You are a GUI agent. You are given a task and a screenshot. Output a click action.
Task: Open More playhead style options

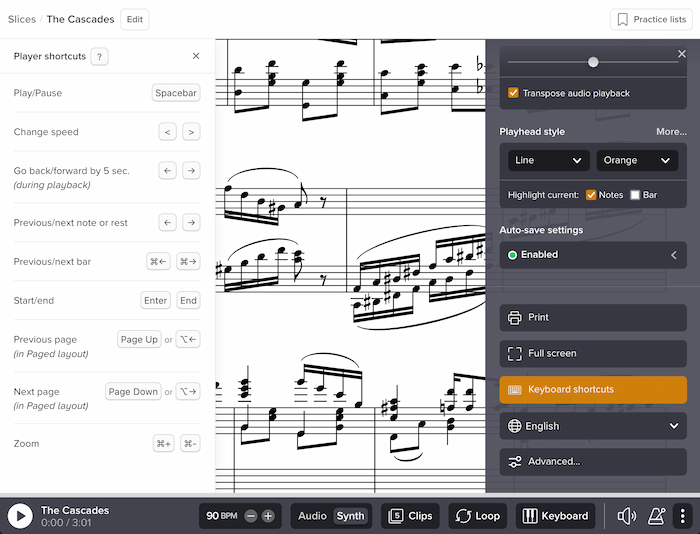coord(671,132)
